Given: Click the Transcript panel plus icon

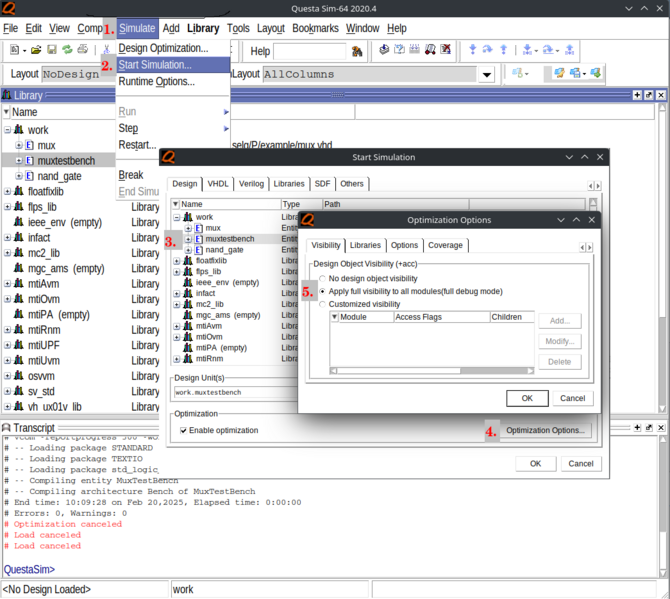Looking at the screenshot, I should click(x=637, y=428).
